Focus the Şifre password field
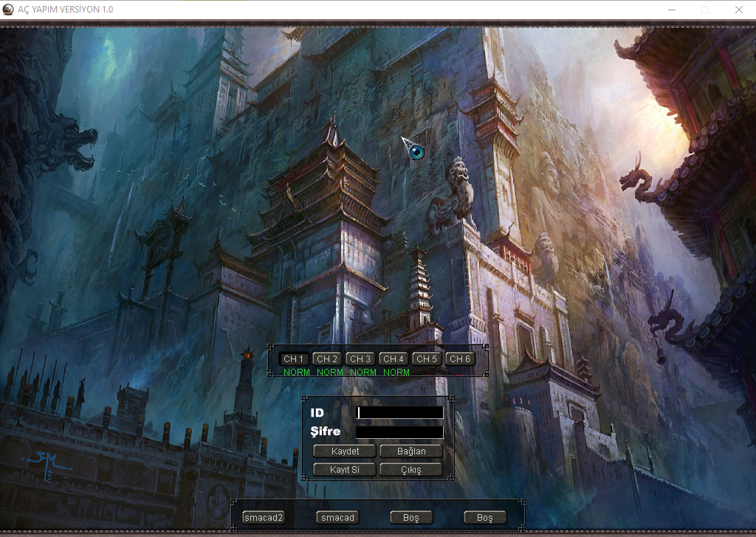 [399, 432]
